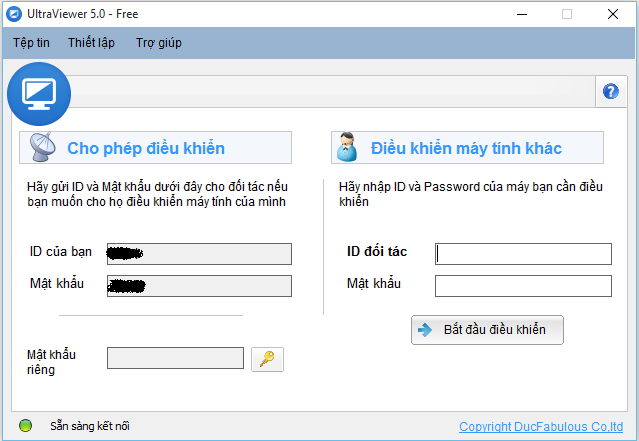
Task: Click the green connection status indicator
Action: click(x=25, y=426)
